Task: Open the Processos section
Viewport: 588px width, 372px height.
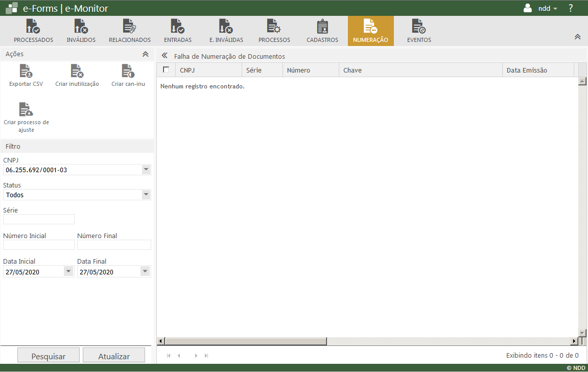Action: 274,31
